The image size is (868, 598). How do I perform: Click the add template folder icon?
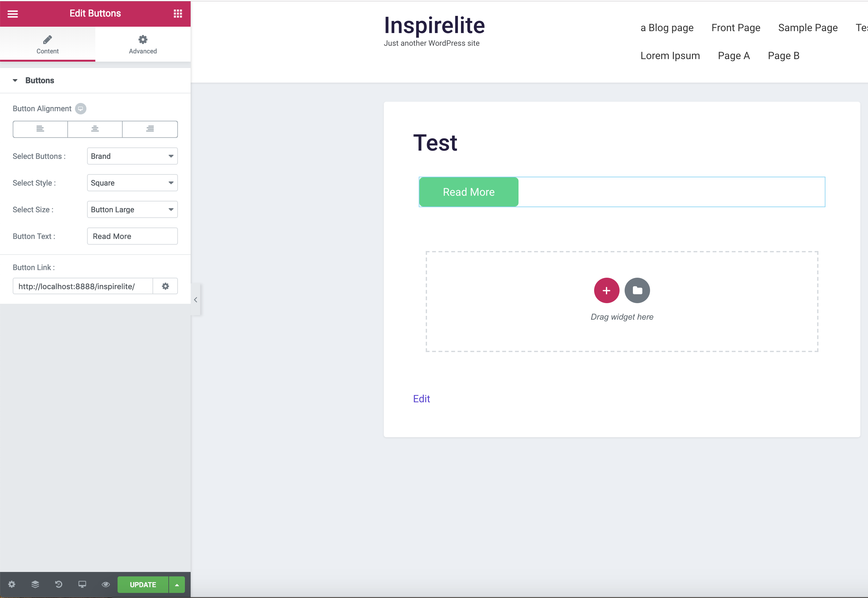[x=637, y=290]
